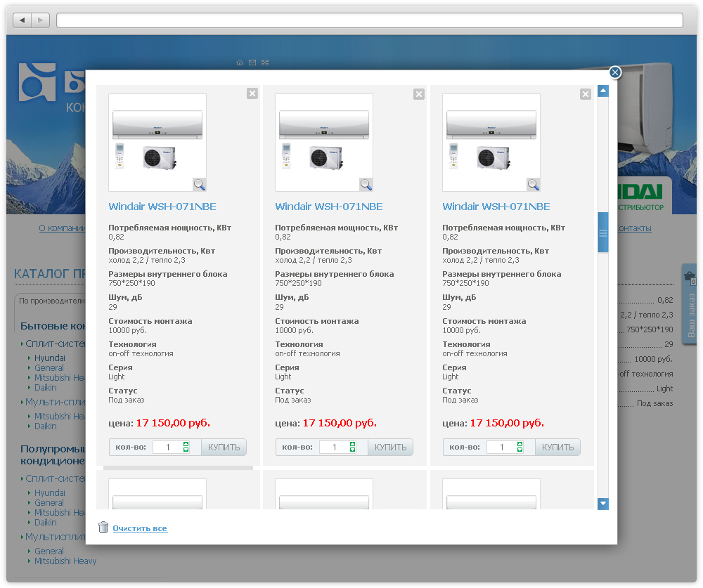Decrease quantity with down arrow in left card
Viewport: 703px width, 588px height.
tap(186, 450)
